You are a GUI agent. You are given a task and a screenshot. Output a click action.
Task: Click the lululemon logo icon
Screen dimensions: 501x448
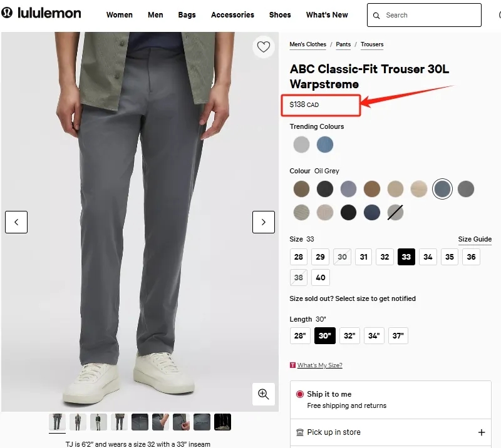click(7, 13)
